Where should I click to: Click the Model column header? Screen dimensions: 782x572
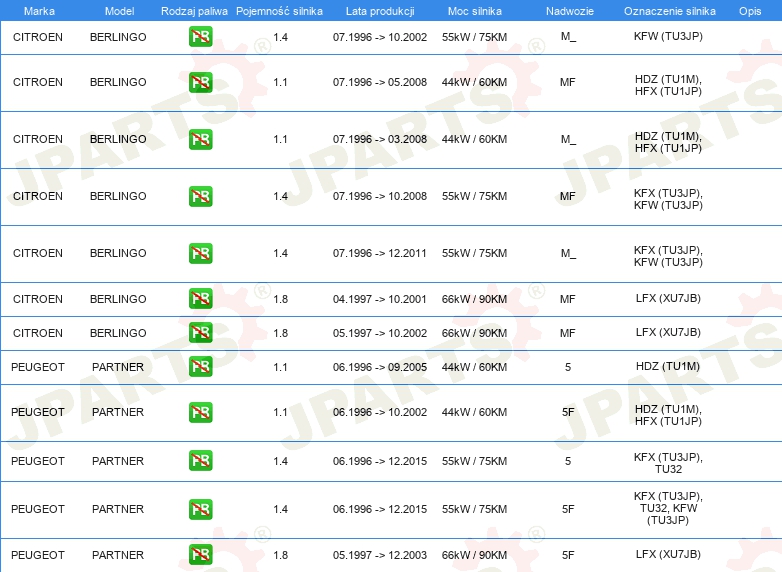[119, 11]
